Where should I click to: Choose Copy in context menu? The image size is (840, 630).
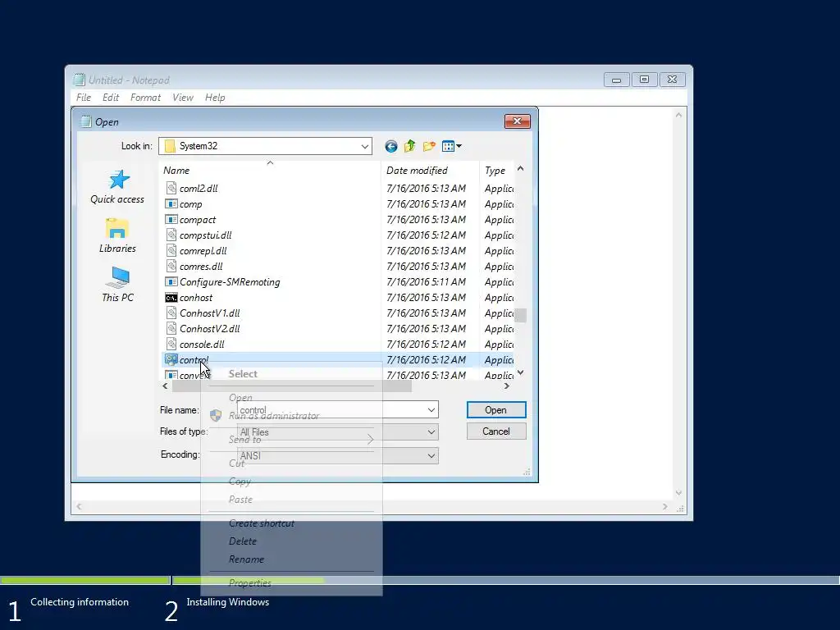240,481
